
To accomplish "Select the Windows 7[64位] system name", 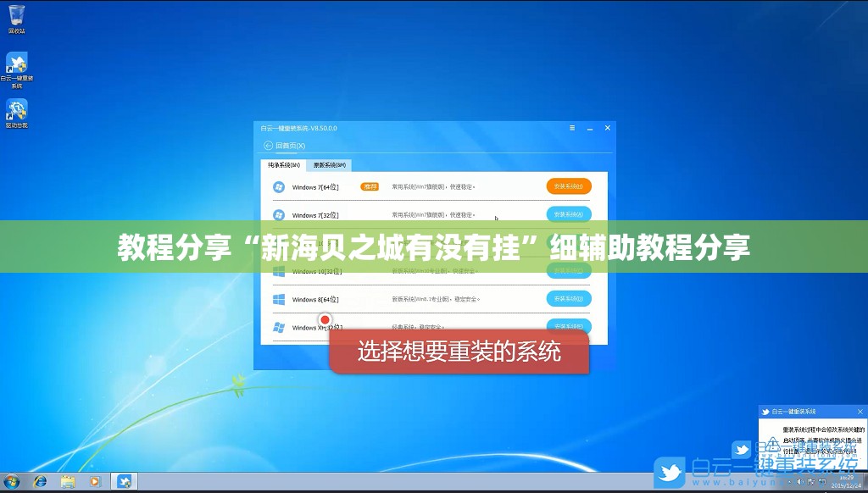I will (x=315, y=187).
